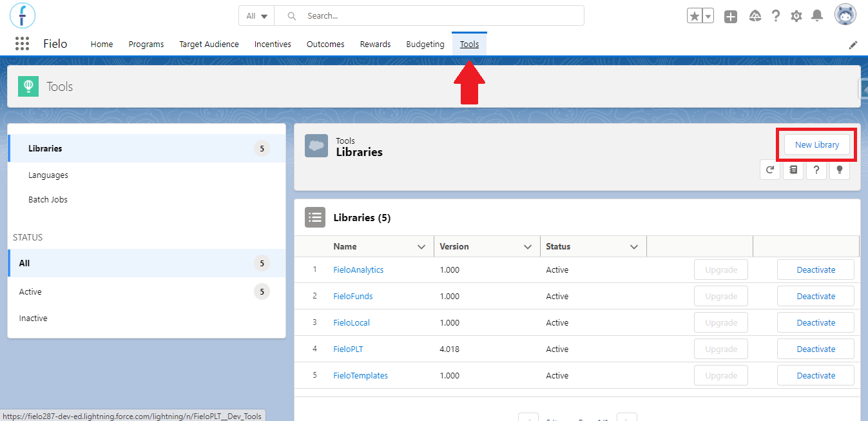The height and width of the screenshot is (421, 868).
Task: Open the Setup gear icon
Action: [796, 16]
